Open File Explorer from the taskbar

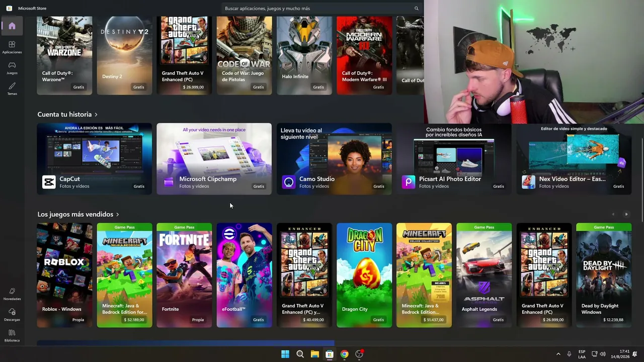click(315, 354)
